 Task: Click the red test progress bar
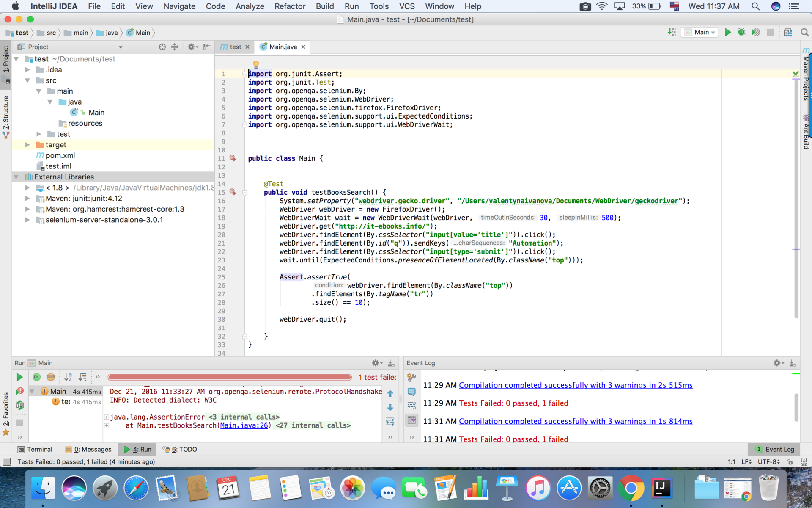(230, 377)
